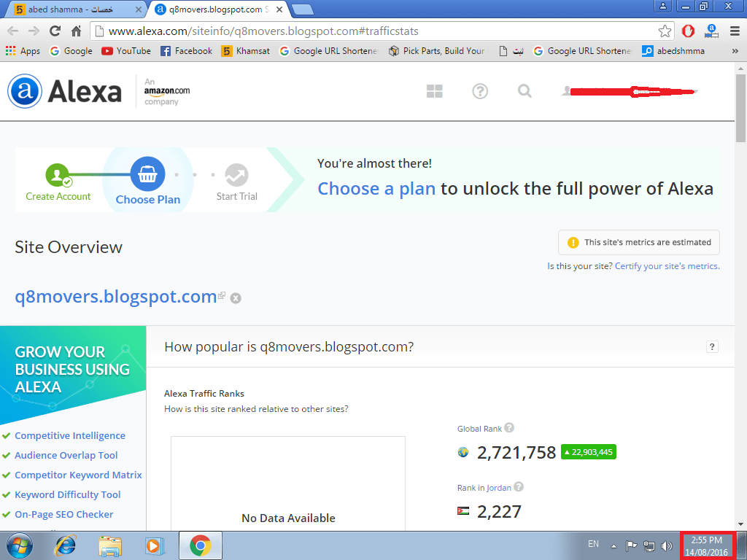
Task: Click the Global Rank value 2,721,758
Action: 516,452
